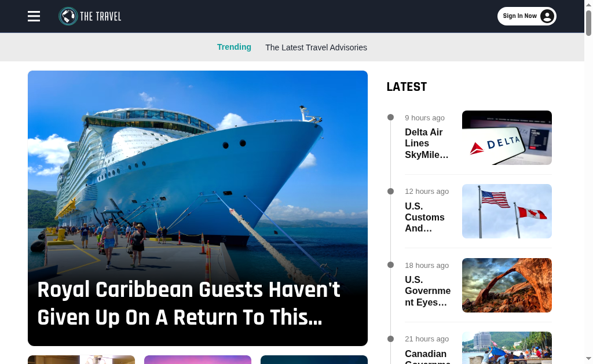Click the Delta logo thumbnail
593x364 pixels.
(x=507, y=138)
